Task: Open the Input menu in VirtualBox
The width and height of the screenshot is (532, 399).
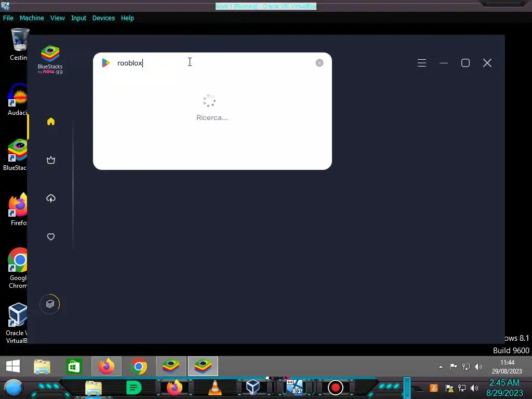Action: coord(79,18)
